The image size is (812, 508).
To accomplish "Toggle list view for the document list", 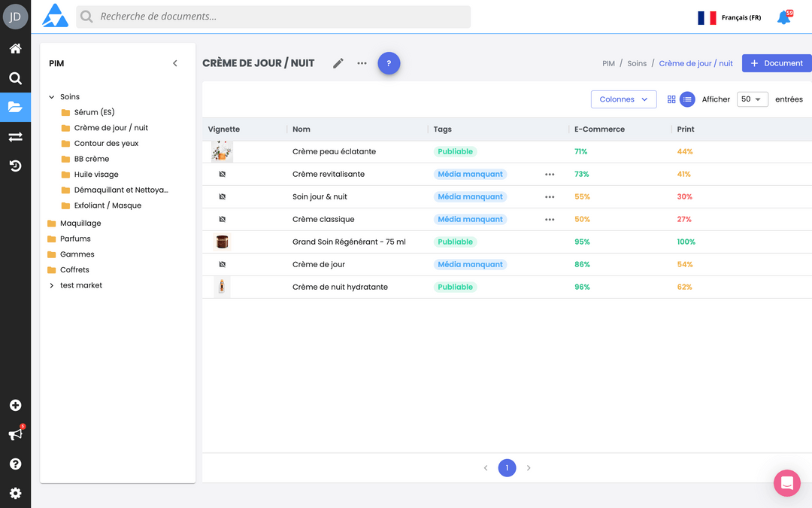I will click(x=687, y=99).
